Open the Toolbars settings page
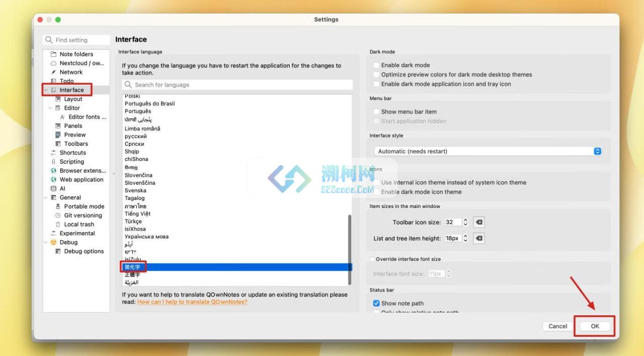Image resolution: width=644 pixels, height=356 pixels. 76,144
